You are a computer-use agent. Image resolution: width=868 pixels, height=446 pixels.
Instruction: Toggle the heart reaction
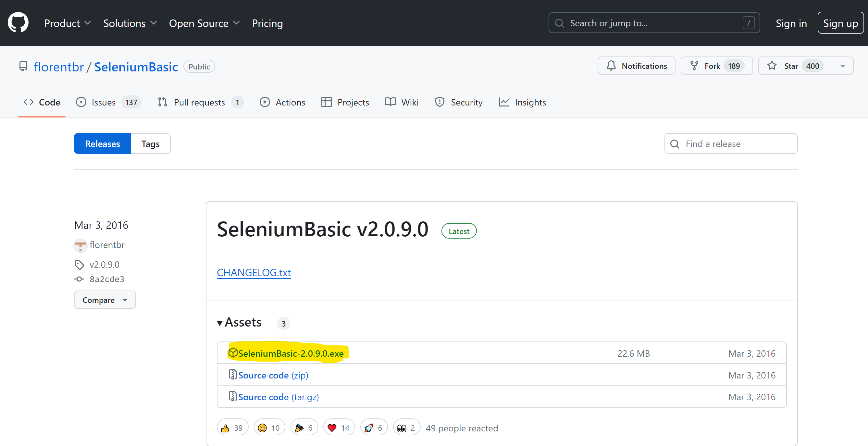(x=338, y=427)
